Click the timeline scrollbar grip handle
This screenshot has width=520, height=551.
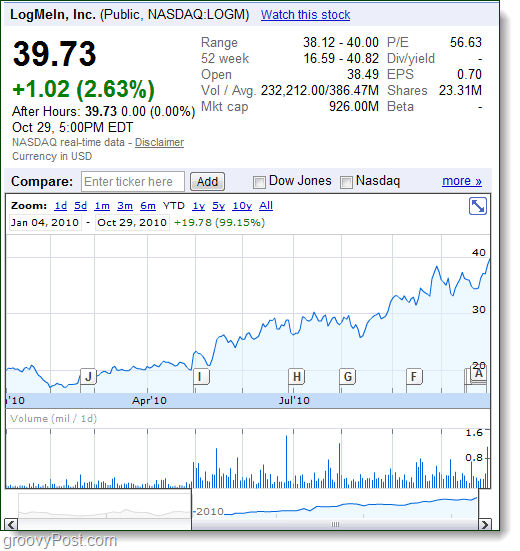point(335,525)
